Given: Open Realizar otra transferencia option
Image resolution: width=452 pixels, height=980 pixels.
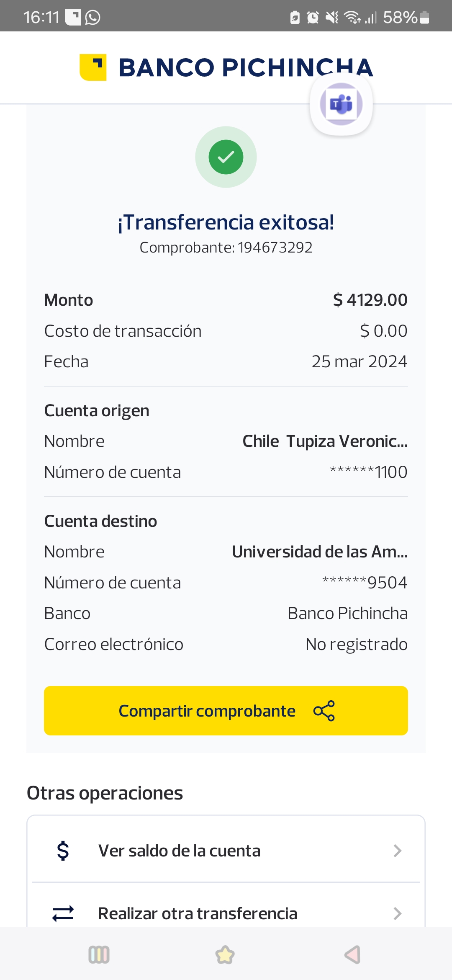Looking at the screenshot, I should coord(198,913).
